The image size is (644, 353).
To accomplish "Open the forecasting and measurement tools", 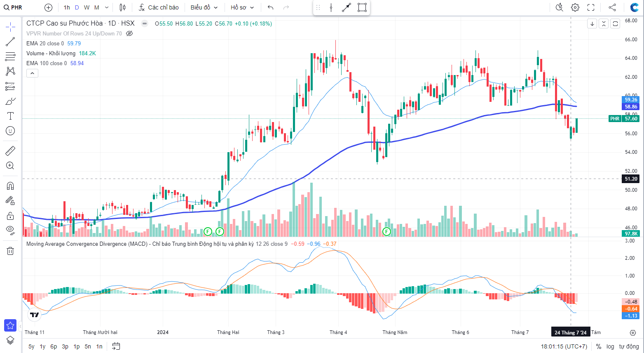I will [x=10, y=86].
